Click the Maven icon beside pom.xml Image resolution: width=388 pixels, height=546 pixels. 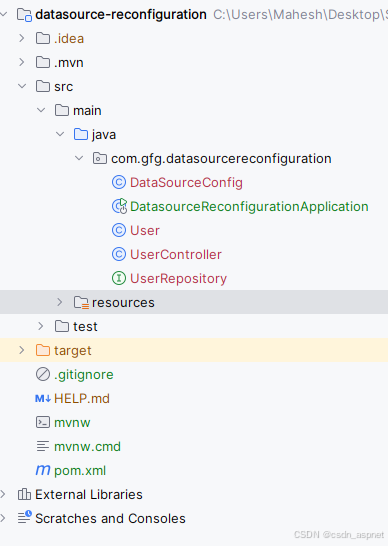tap(43, 470)
